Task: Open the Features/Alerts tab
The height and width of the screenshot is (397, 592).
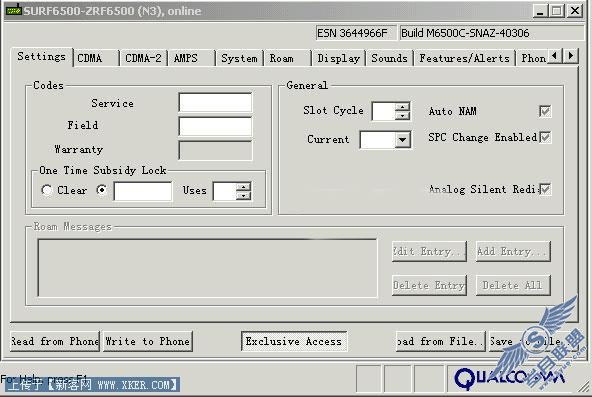Action: [x=464, y=58]
